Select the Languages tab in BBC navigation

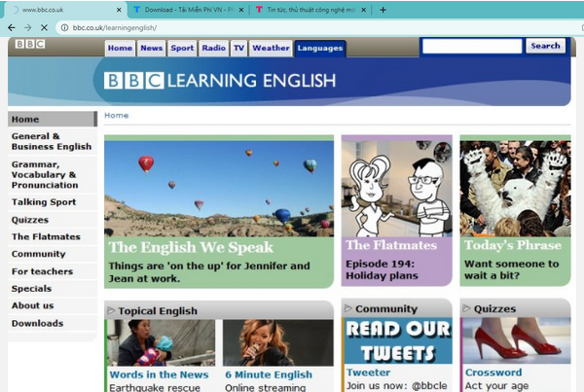320,49
